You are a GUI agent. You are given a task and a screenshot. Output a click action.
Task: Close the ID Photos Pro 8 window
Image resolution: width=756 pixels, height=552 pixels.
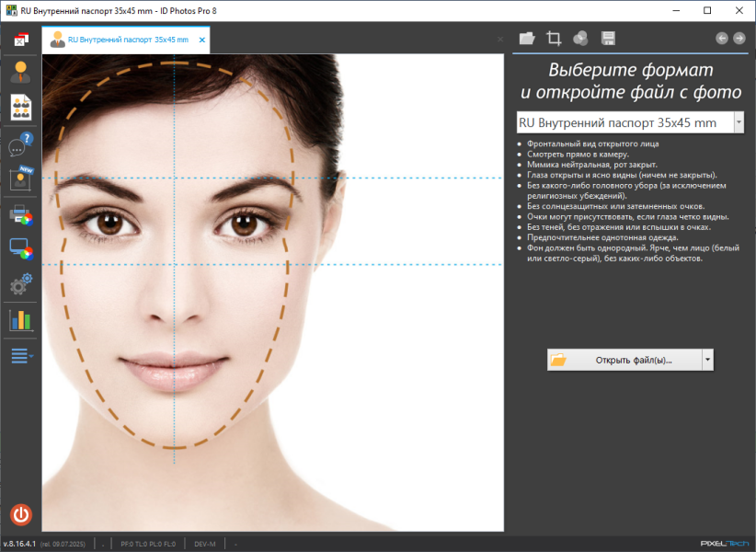[x=739, y=11]
